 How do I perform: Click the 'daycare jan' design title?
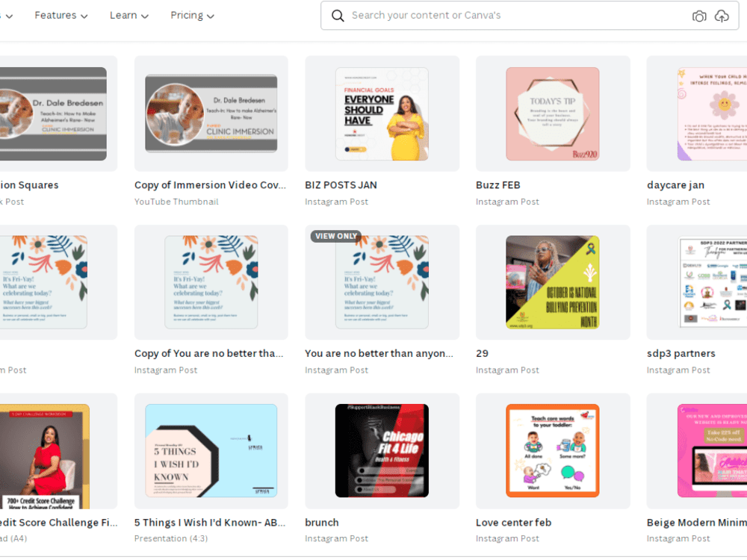coord(675,185)
